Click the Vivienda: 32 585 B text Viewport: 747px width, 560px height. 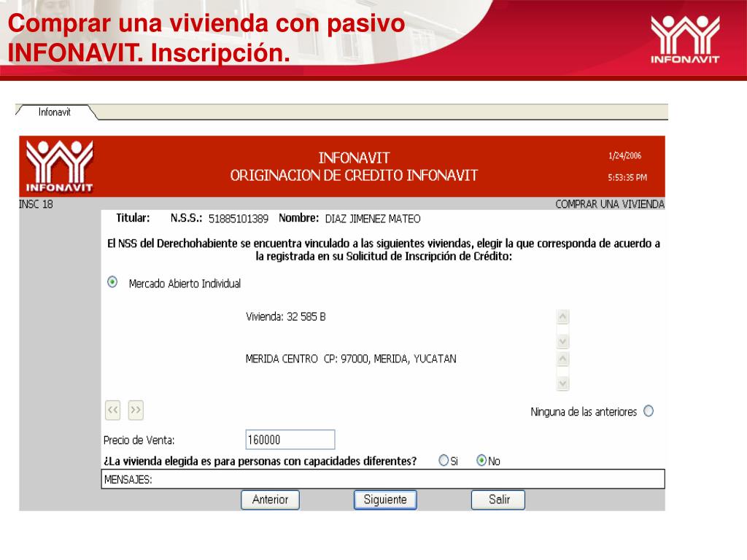[x=286, y=316]
